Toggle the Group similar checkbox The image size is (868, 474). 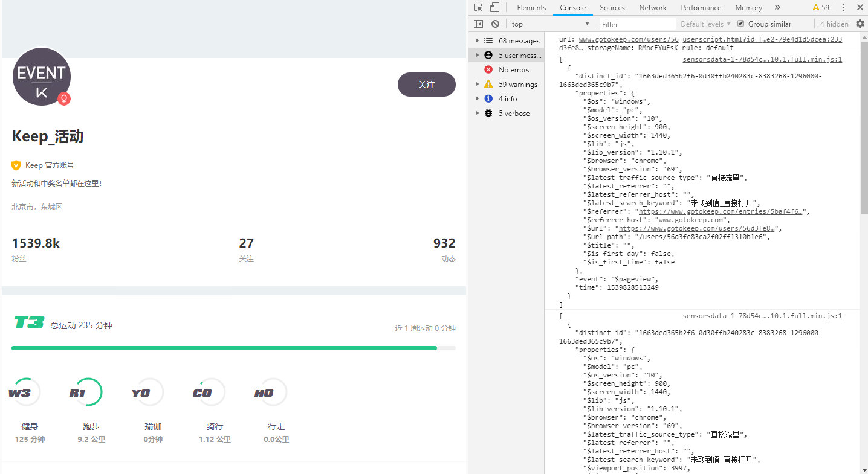741,24
